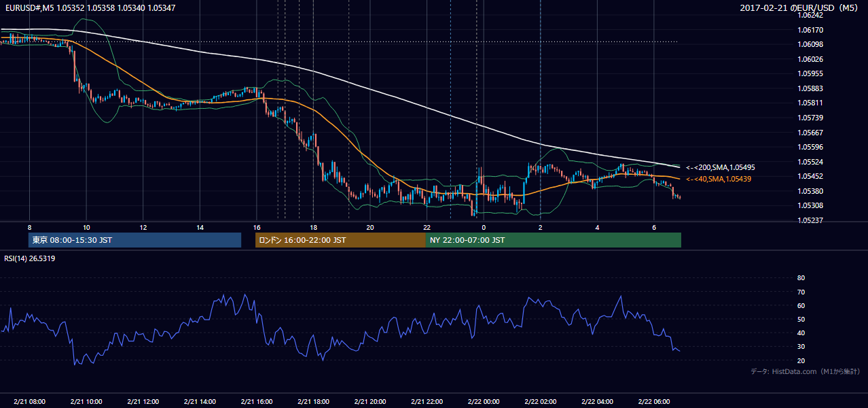Click the 2/21 08:00 bottom time label

tap(29, 402)
